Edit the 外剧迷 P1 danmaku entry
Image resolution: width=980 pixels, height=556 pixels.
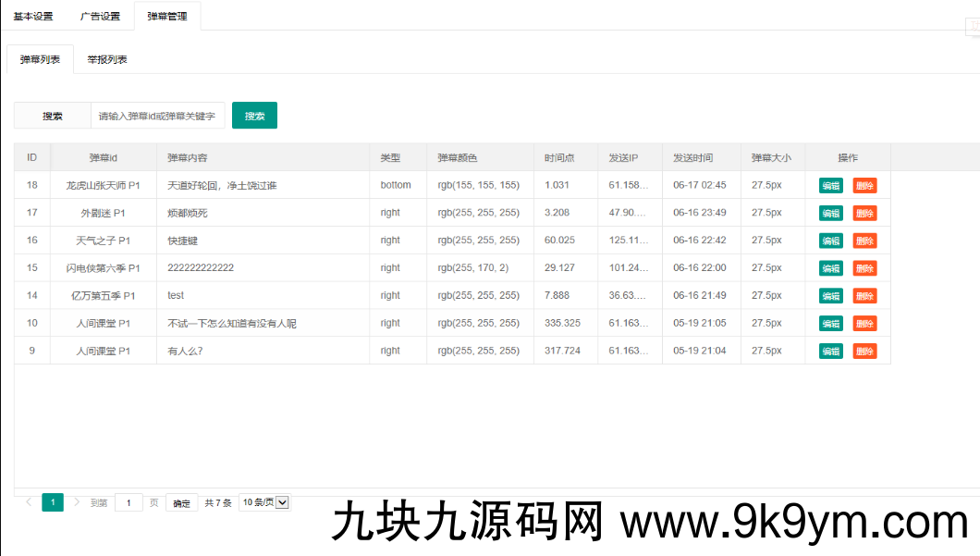point(830,214)
